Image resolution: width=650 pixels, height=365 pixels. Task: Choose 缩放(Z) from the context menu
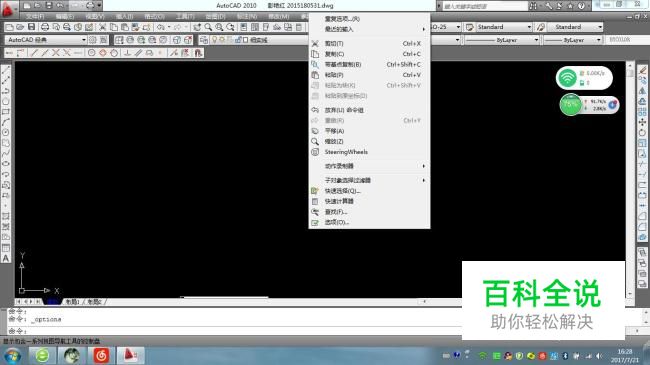click(369, 141)
